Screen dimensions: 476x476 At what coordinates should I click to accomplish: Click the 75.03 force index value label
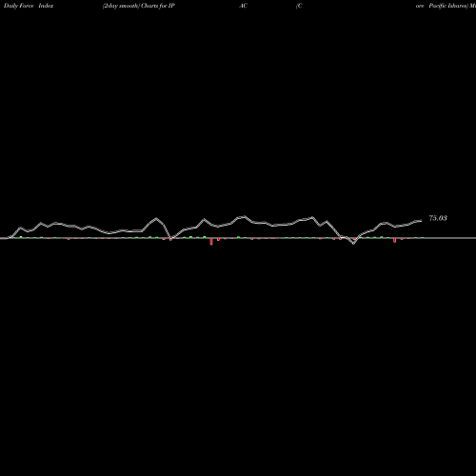[438, 218]
